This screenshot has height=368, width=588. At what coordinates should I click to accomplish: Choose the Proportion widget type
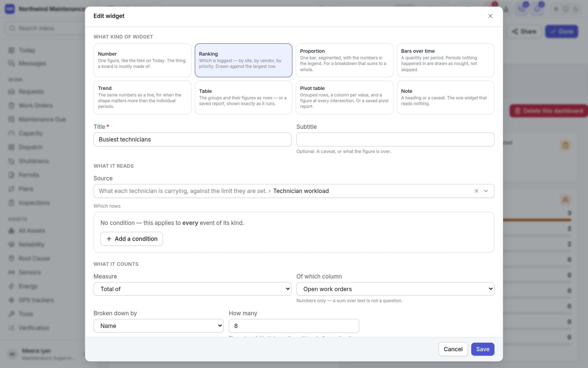(x=344, y=60)
